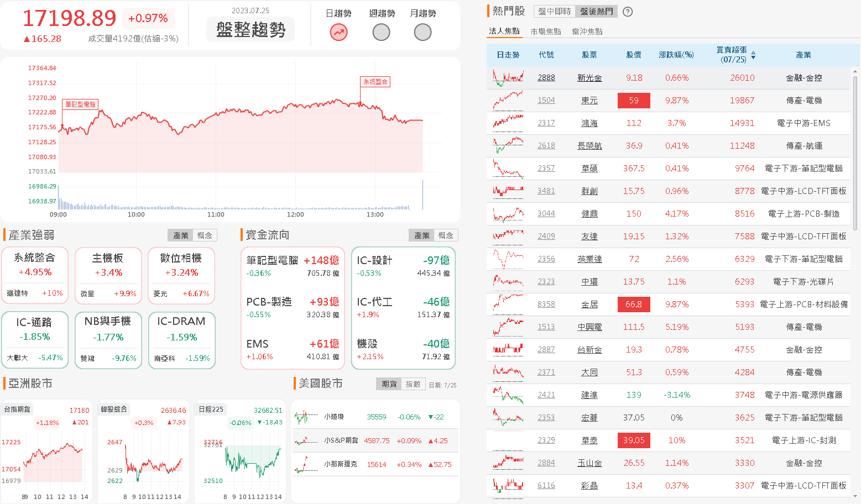This screenshot has width=861, height=504.
Task: Open stock name link 金居
Action: coord(589,305)
